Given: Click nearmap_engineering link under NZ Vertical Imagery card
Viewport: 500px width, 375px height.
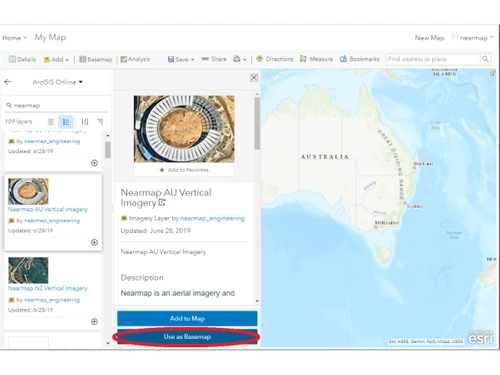Looking at the screenshot, I should pyautogui.click(x=52, y=300).
